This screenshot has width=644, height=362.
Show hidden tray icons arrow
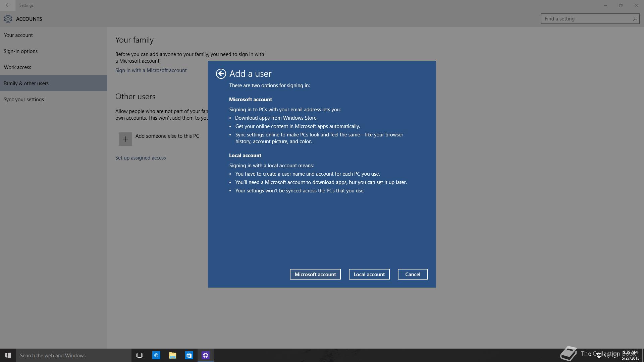(590, 355)
